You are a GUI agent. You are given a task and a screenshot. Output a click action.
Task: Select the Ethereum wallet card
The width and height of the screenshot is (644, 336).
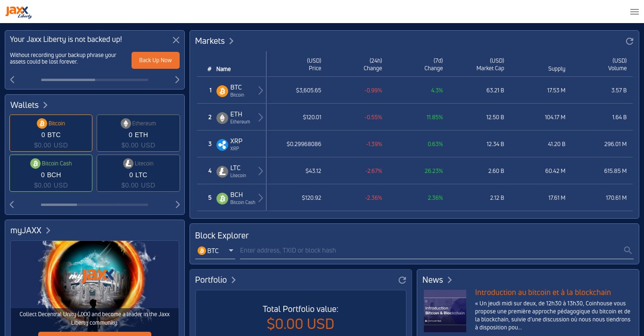[x=138, y=133]
